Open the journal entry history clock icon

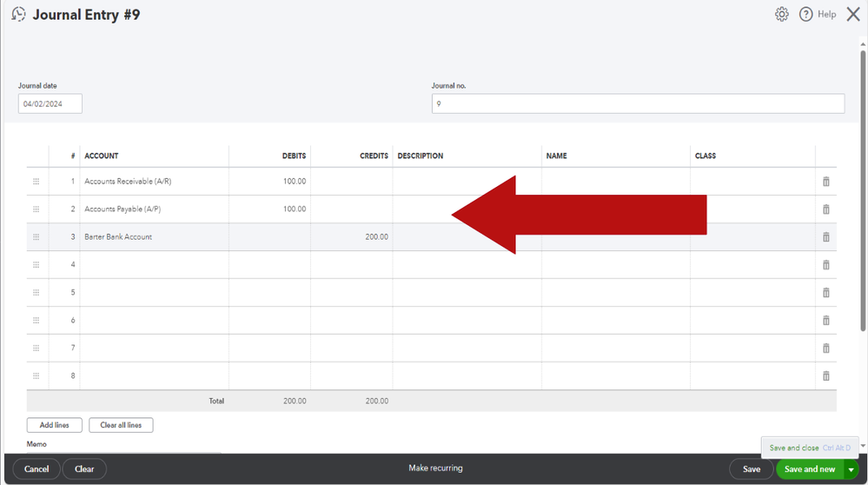[18, 14]
